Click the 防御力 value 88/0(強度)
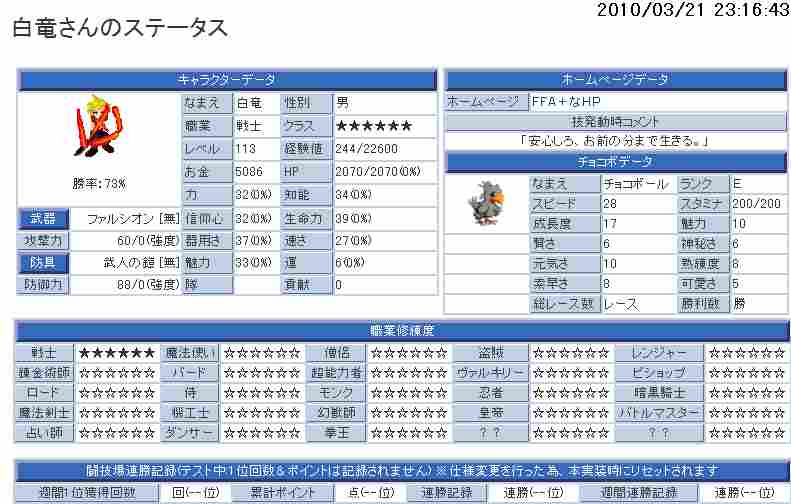791x504 pixels. coord(148,285)
